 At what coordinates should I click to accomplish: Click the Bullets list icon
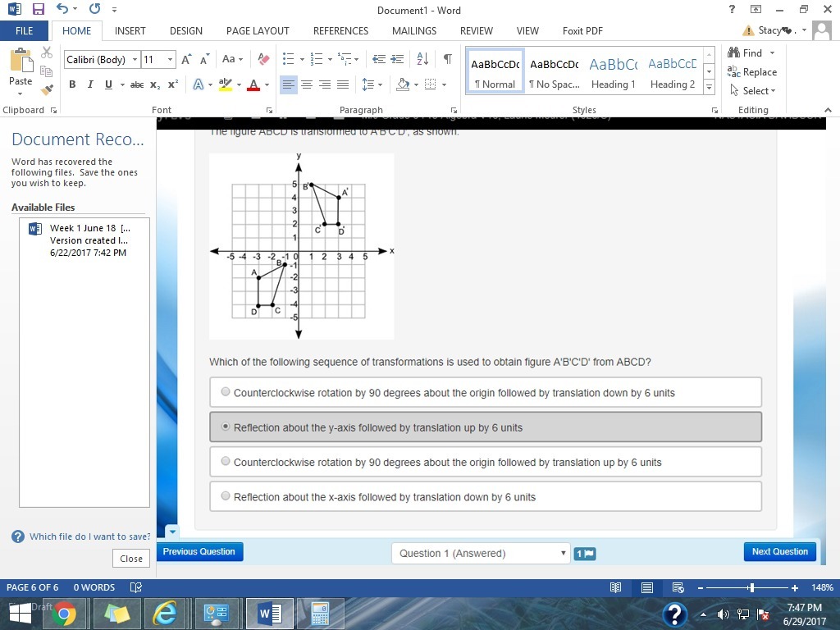click(288, 59)
